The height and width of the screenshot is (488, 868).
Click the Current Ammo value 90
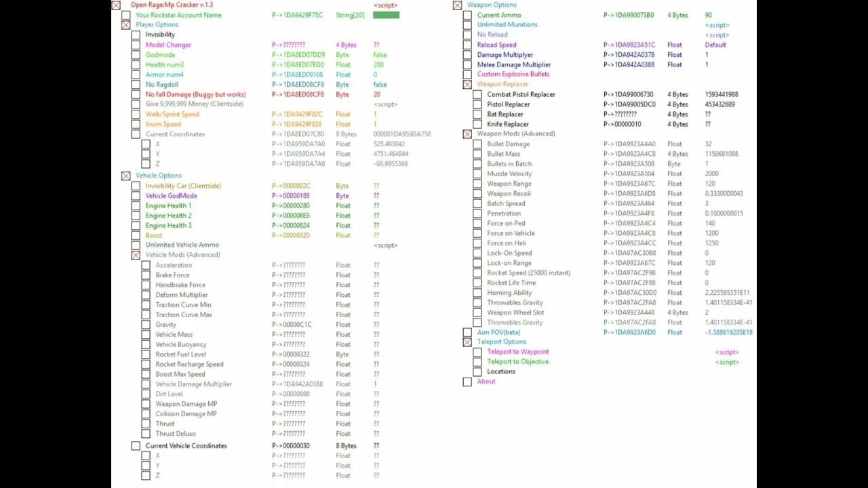709,15
